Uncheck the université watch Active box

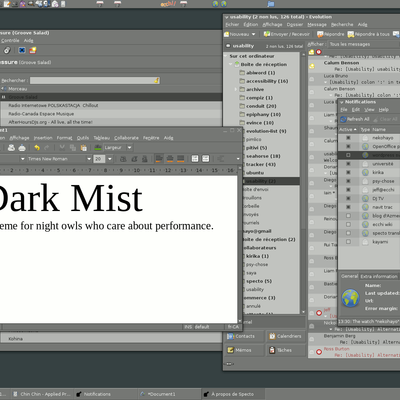pos(348,164)
